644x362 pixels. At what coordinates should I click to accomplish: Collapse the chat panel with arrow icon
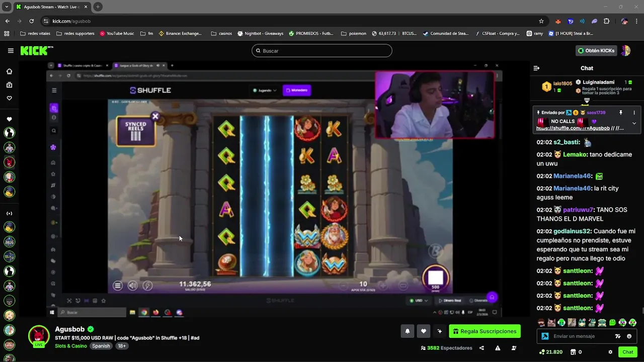(x=536, y=68)
